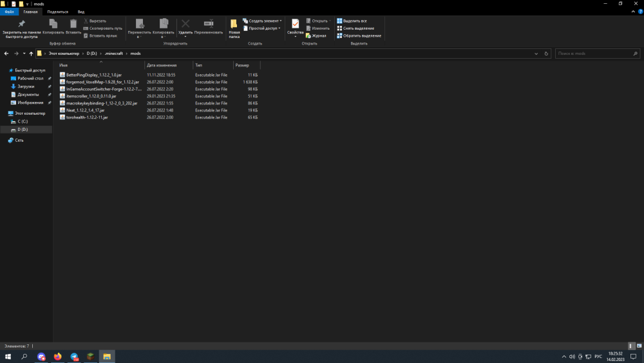This screenshot has height=363, width=644.
Task: Click Open (Открыть) in ribbon
Action: pyautogui.click(x=318, y=21)
